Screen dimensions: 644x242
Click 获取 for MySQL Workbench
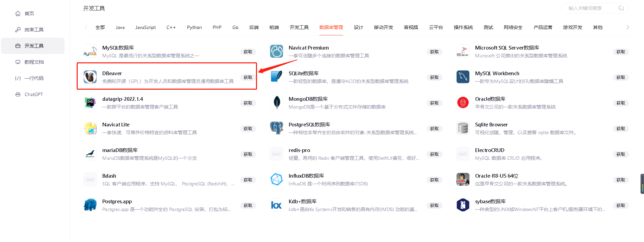[x=621, y=78]
